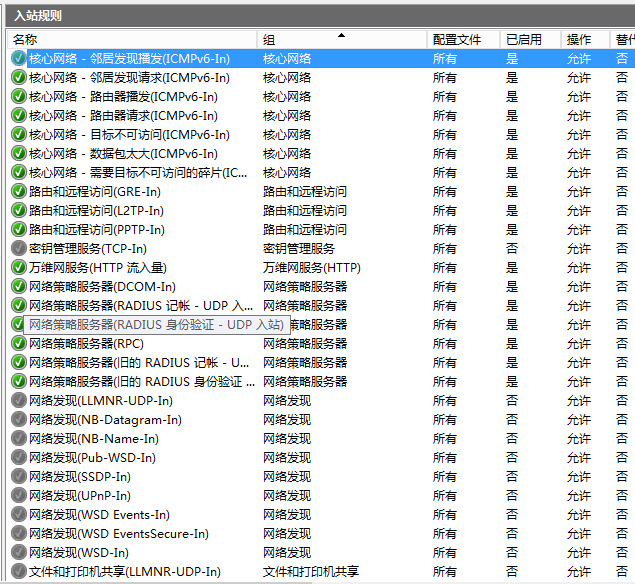
Task: Click the gray icon beside 网络发现(WSD-In)
Action: (19, 553)
